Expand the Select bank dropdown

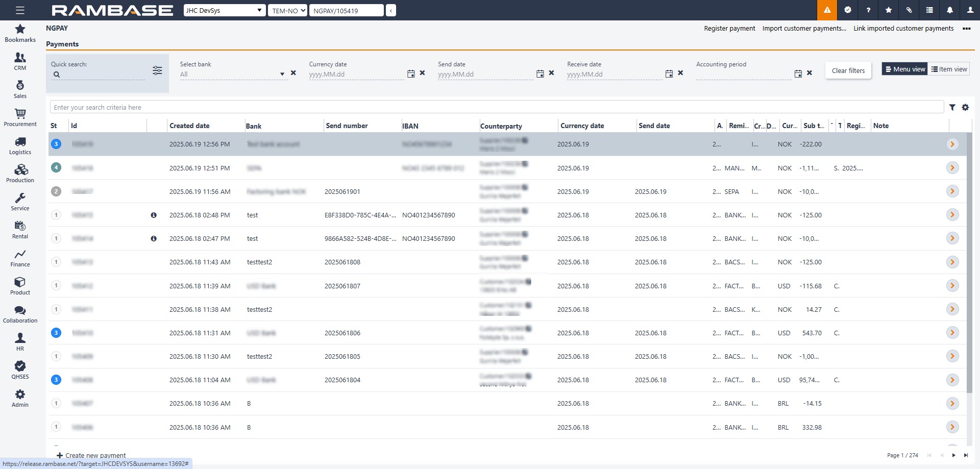tap(282, 74)
